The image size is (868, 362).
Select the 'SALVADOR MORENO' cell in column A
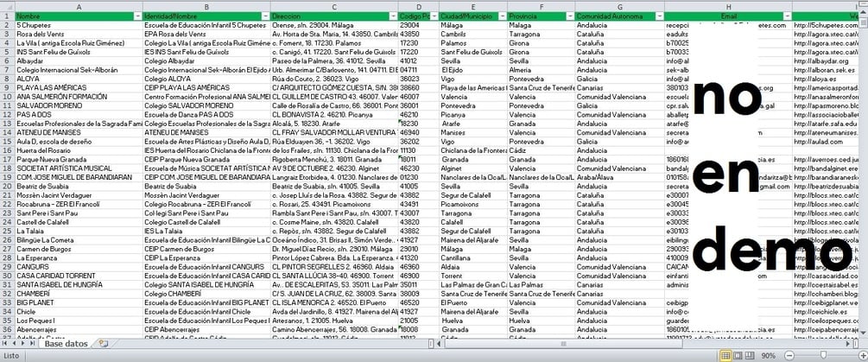pyautogui.click(x=79, y=105)
